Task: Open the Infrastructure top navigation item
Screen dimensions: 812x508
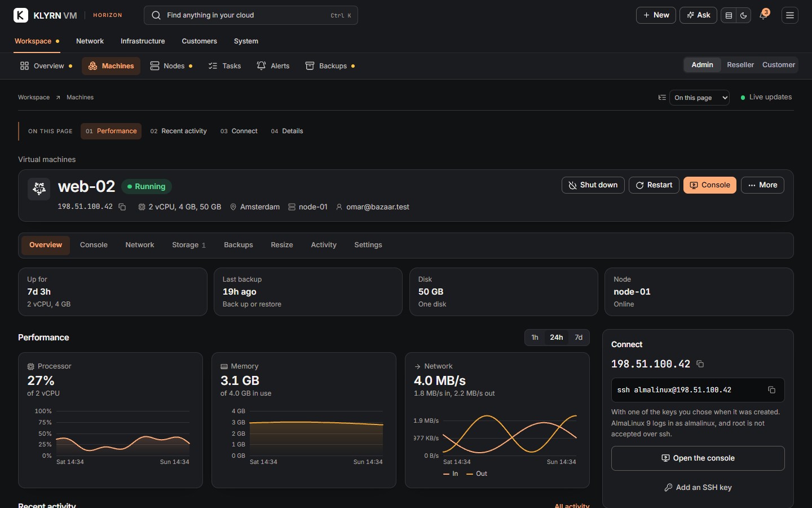Action: 143,41
